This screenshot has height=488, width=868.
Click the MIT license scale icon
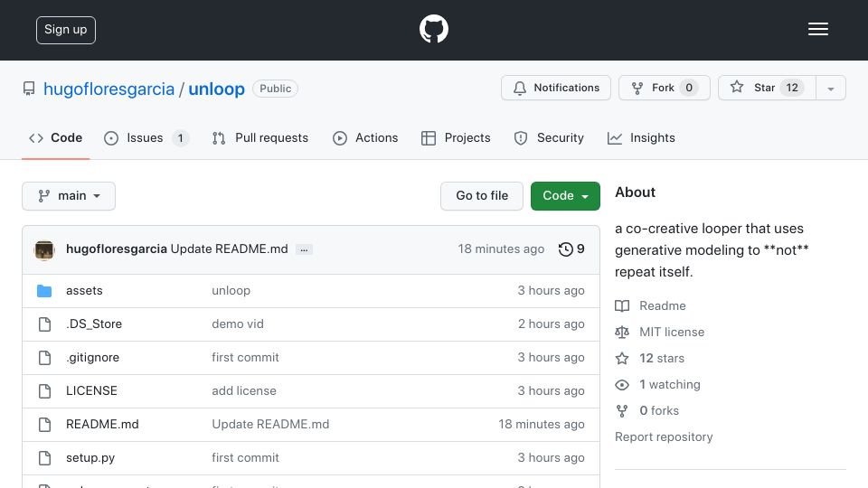pyautogui.click(x=622, y=332)
